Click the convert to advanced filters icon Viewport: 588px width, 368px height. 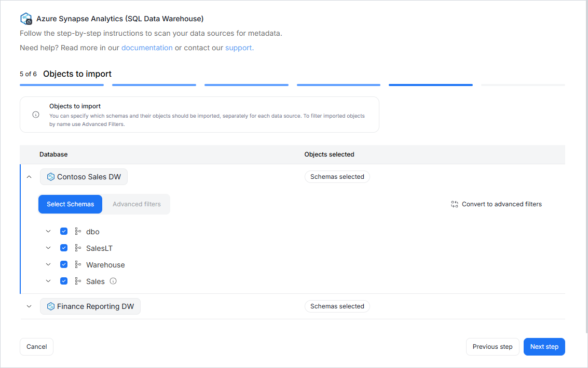[455, 204]
